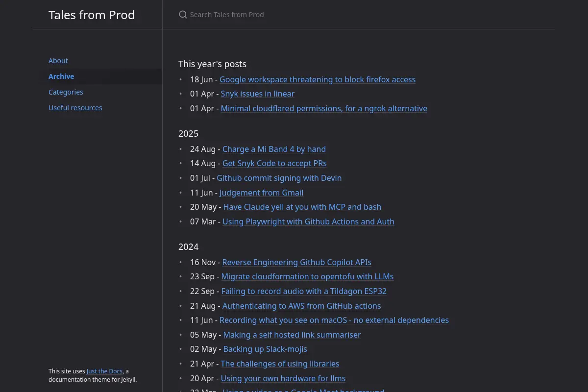Open the Tales from Prod site title
This screenshot has width=588, height=392.
point(92,15)
